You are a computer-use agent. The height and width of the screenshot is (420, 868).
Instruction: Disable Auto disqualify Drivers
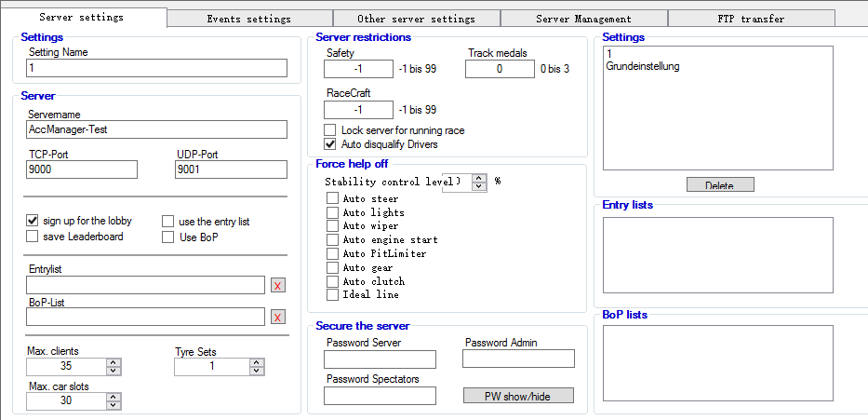coord(330,144)
